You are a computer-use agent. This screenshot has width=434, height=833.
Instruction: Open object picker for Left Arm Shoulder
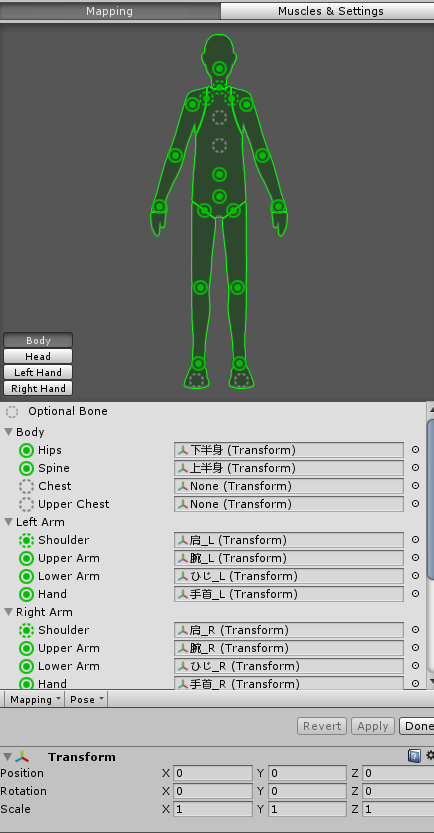tap(415, 540)
